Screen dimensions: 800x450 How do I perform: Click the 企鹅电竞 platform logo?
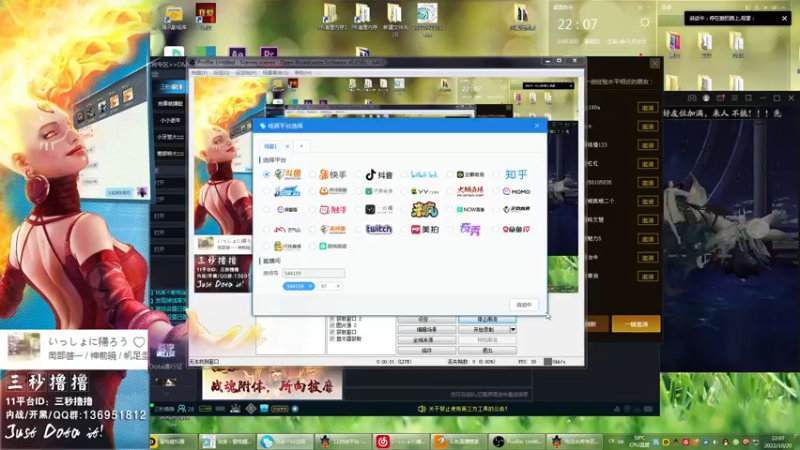tap(470, 174)
